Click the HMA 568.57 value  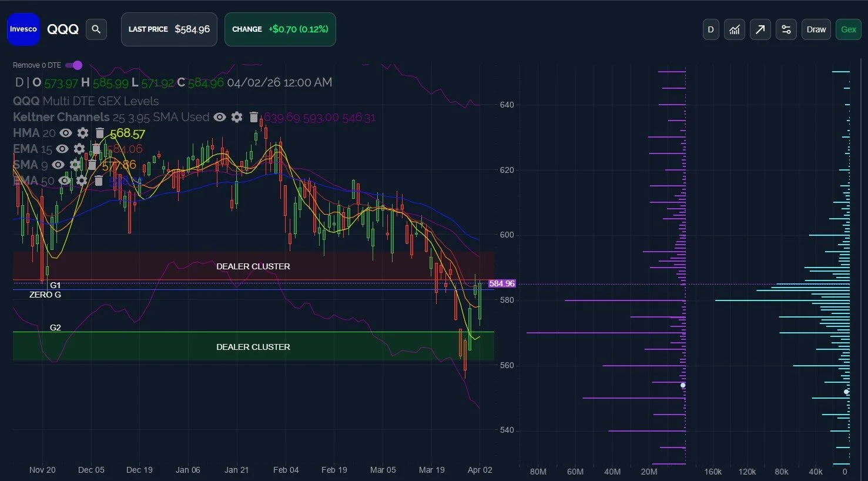(127, 133)
